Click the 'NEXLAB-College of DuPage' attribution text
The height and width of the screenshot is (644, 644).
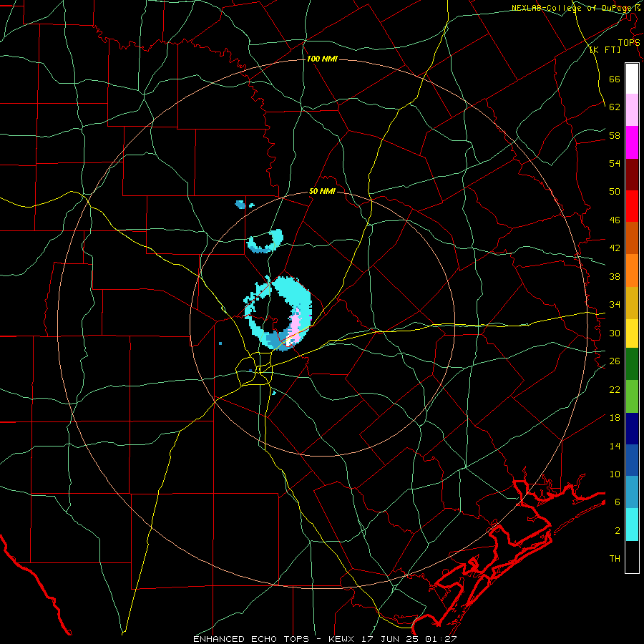570,8
